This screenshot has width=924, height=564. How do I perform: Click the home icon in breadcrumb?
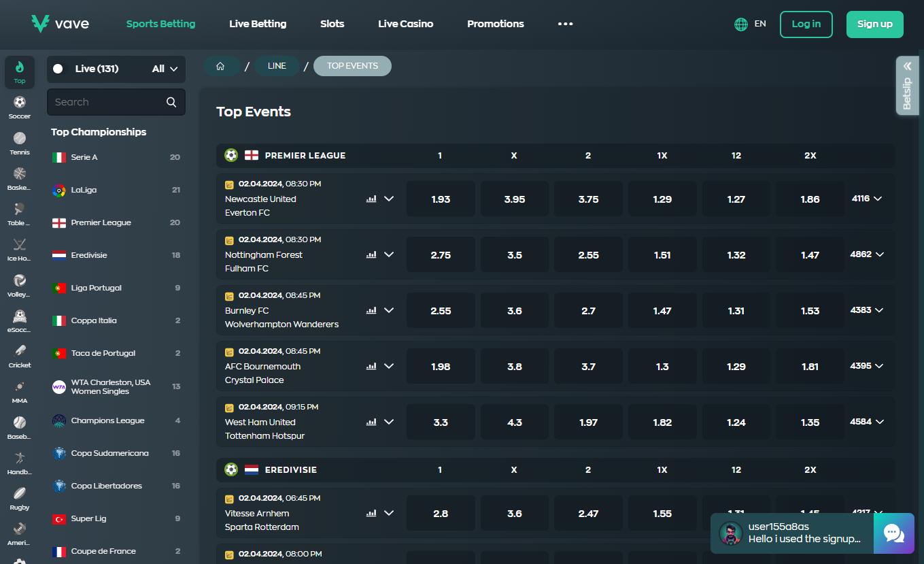(220, 66)
